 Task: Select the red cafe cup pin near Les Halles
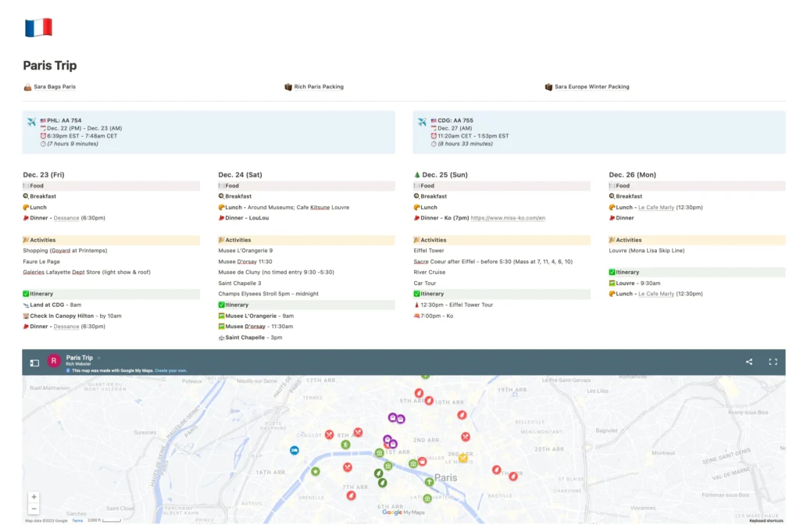click(422, 462)
